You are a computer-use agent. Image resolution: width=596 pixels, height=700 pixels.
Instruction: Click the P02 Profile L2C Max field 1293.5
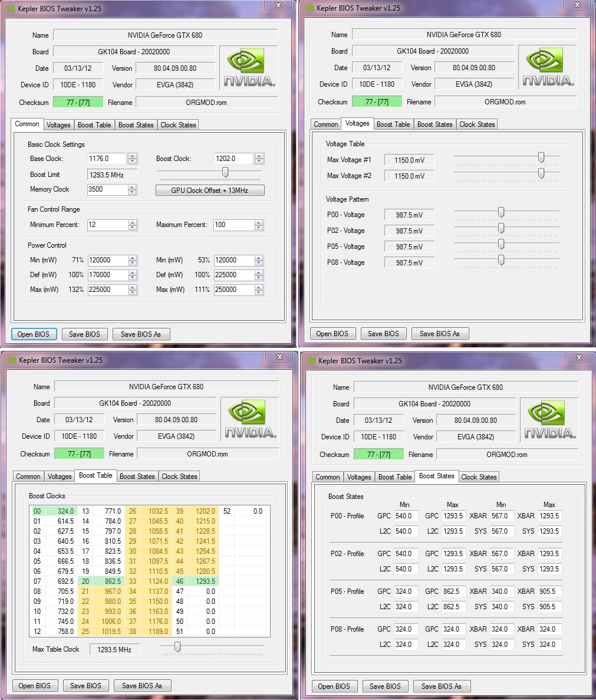point(453,568)
